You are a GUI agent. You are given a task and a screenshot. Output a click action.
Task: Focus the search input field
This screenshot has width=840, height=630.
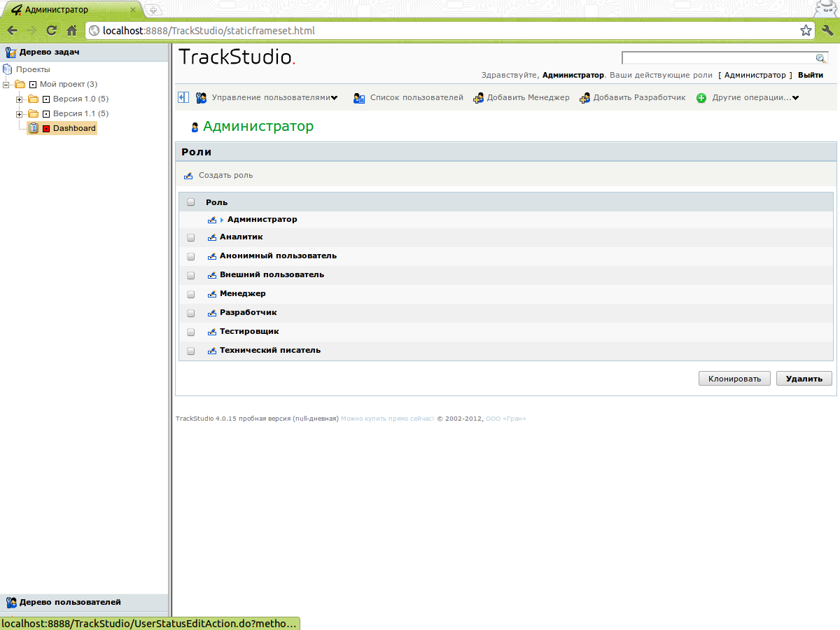(x=719, y=58)
